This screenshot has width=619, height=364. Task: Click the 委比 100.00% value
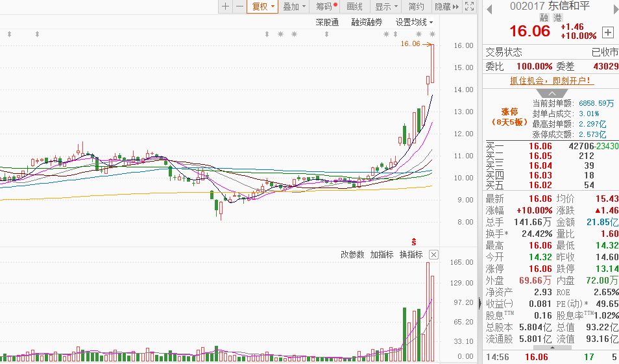pyautogui.click(x=535, y=66)
